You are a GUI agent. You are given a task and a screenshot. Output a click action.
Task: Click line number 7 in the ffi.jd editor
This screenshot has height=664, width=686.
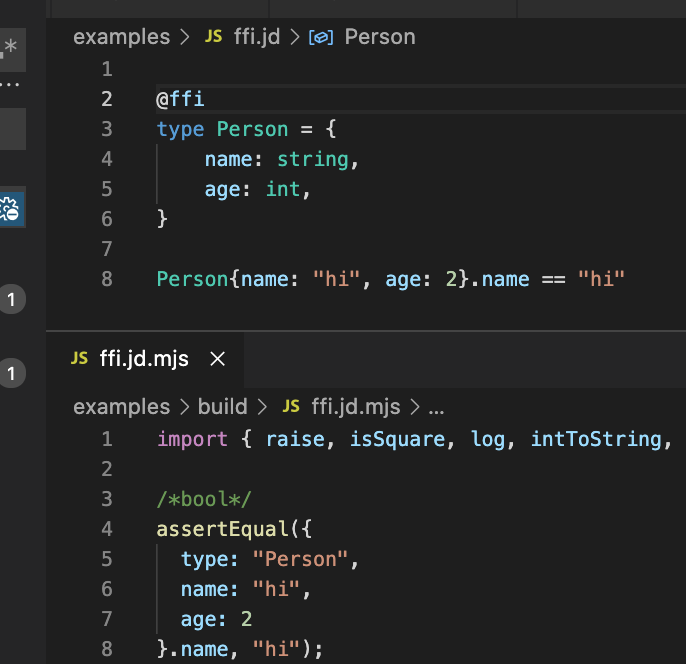click(107, 249)
